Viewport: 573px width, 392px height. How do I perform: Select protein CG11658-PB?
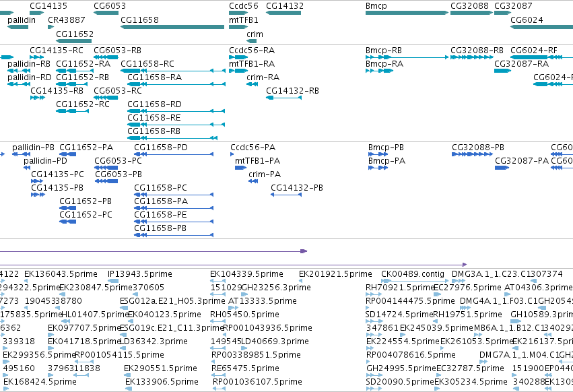pos(174,235)
